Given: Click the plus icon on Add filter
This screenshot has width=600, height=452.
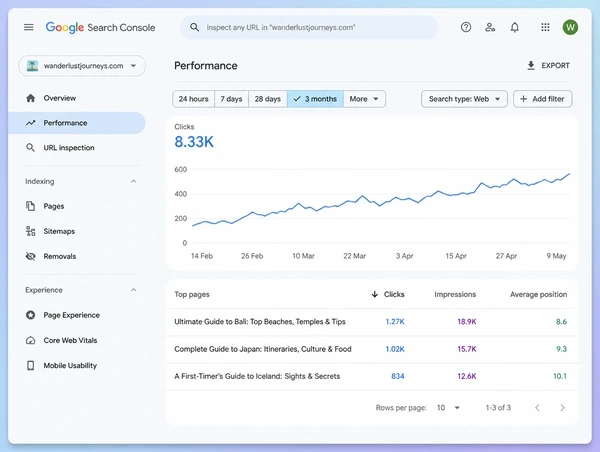Looking at the screenshot, I should click(523, 99).
